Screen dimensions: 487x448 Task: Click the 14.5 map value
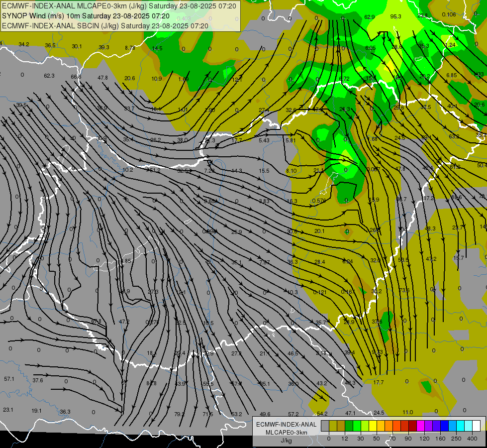pos(157,48)
